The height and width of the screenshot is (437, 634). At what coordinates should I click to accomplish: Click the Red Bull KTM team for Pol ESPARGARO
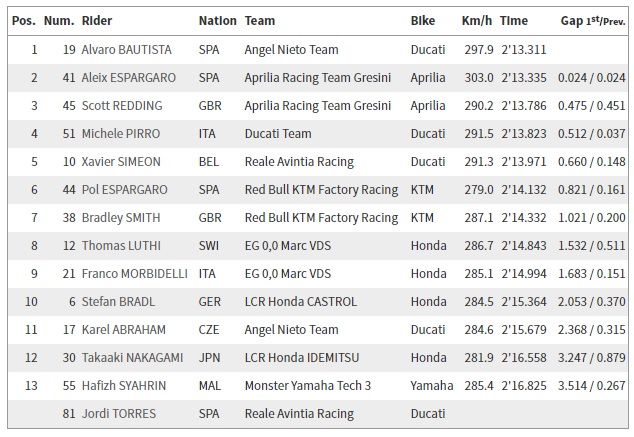[x=321, y=190]
